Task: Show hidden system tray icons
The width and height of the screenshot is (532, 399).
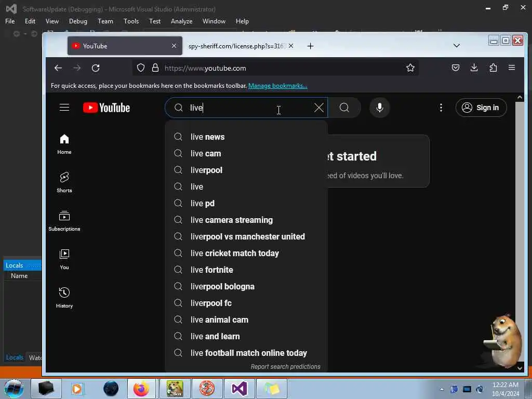Action: 442,389
